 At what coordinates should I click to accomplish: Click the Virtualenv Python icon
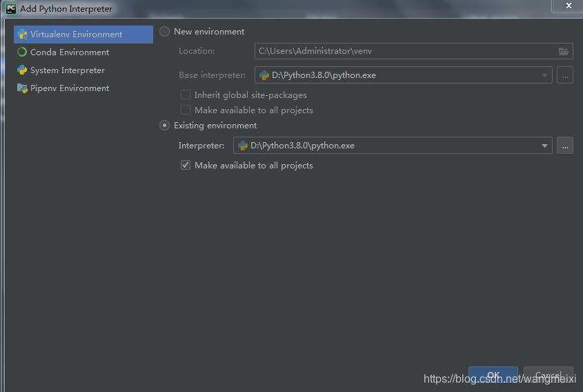(x=22, y=35)
